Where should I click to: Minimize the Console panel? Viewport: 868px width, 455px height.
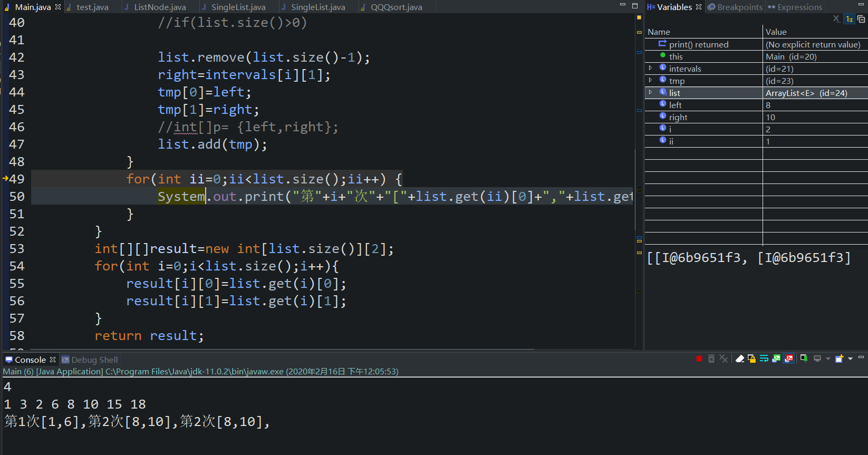point(861,357)
